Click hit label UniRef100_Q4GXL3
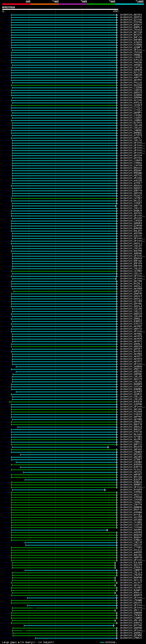This screenshot has width=146, height=644. [x=131, y=244]
